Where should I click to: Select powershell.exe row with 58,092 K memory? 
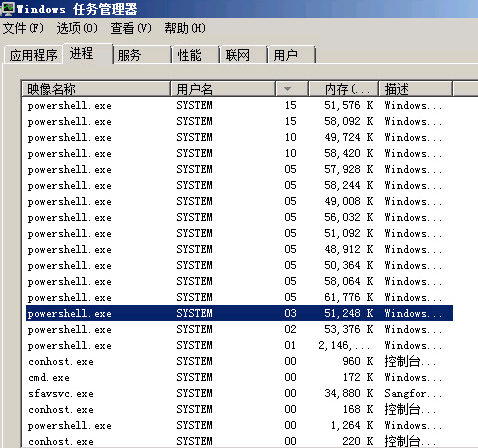point(239,121)
